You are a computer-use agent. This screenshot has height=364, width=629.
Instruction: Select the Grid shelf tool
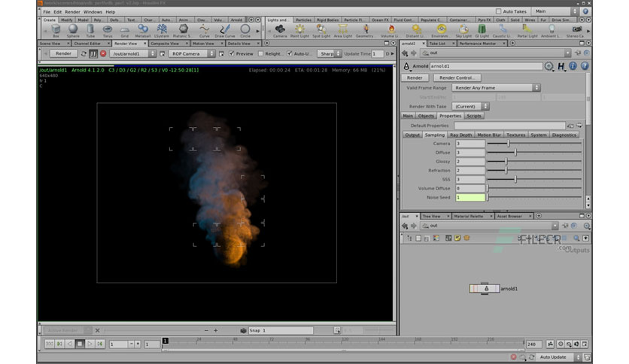tap(125, 31)
